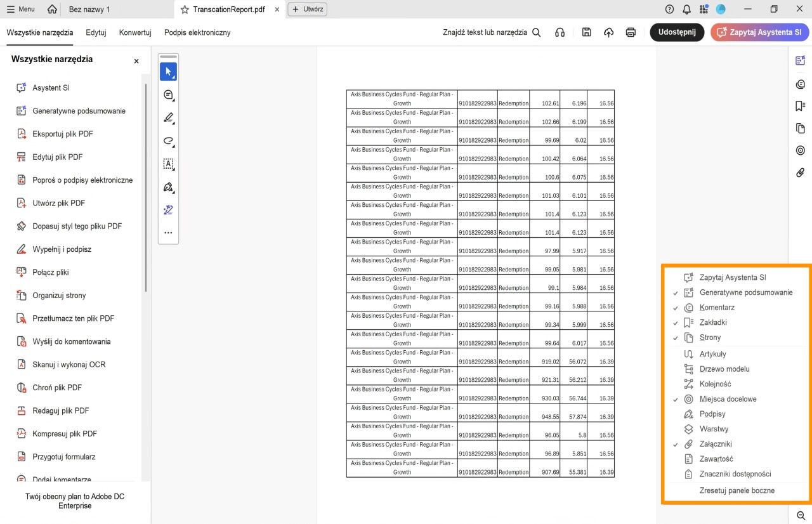
Task: Open the attachments paperclip icon in the right rail
Action: click(x=800, y=173)
